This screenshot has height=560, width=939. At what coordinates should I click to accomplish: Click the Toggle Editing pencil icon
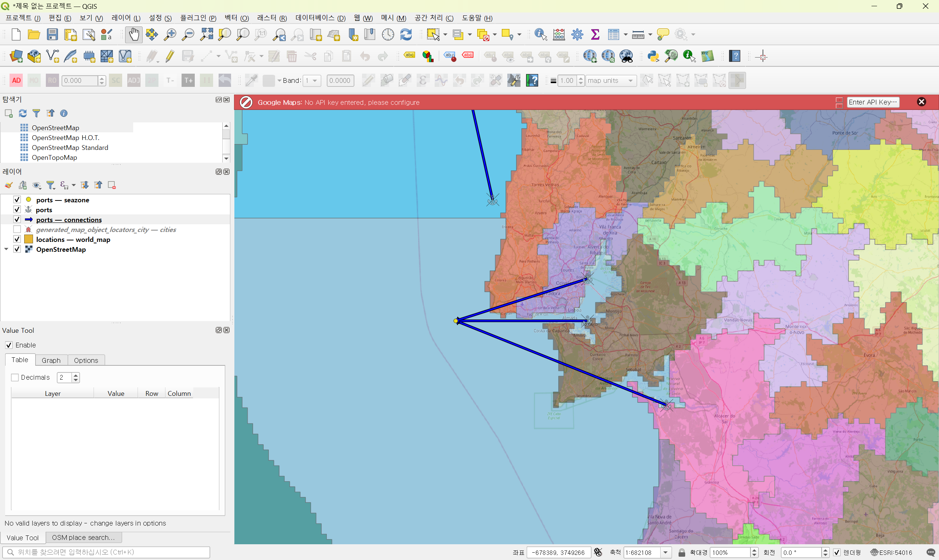coord(170,56)
